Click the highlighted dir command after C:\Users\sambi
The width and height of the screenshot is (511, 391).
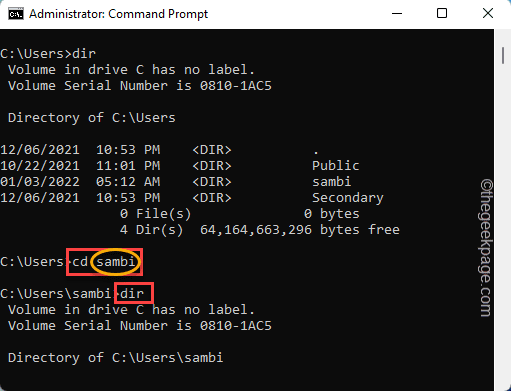pos(132,294)
